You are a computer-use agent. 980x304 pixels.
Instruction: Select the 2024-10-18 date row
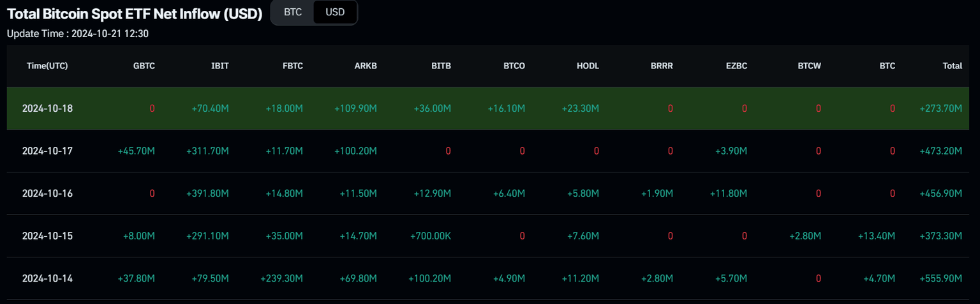point(47,109)
